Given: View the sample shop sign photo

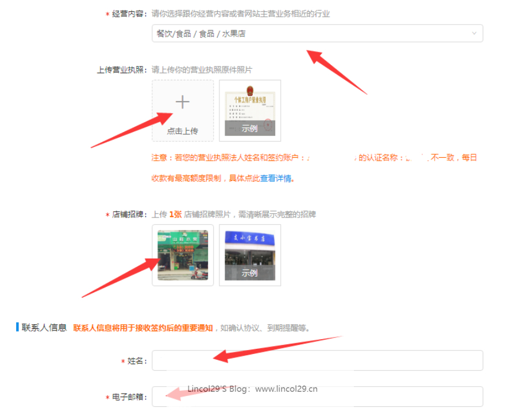Looking at the screenshot, I should click(250, 248).
